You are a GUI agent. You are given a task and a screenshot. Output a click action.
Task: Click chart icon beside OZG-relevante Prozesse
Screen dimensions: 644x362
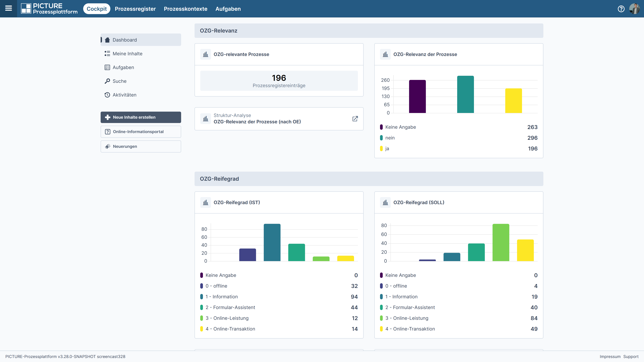pos(205,54)
